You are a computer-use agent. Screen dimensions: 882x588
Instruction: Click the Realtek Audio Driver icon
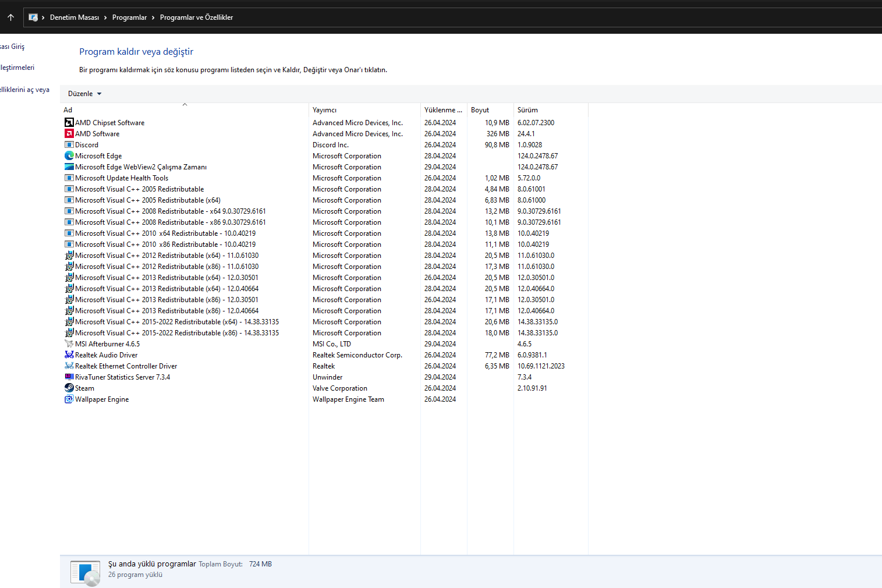tap(69, 355)
